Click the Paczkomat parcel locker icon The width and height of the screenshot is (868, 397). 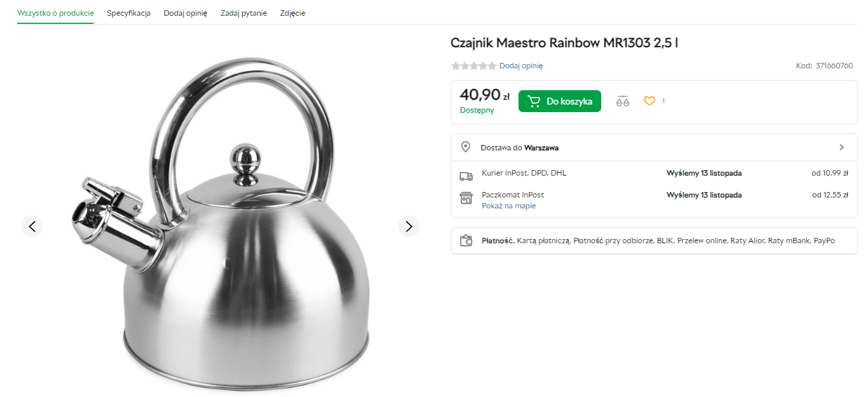tap(466, 198)
